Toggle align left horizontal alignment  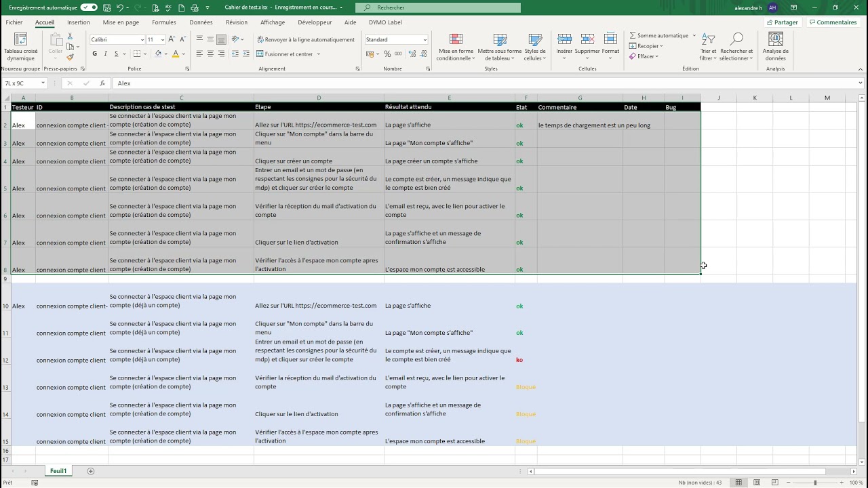point(199,54)
